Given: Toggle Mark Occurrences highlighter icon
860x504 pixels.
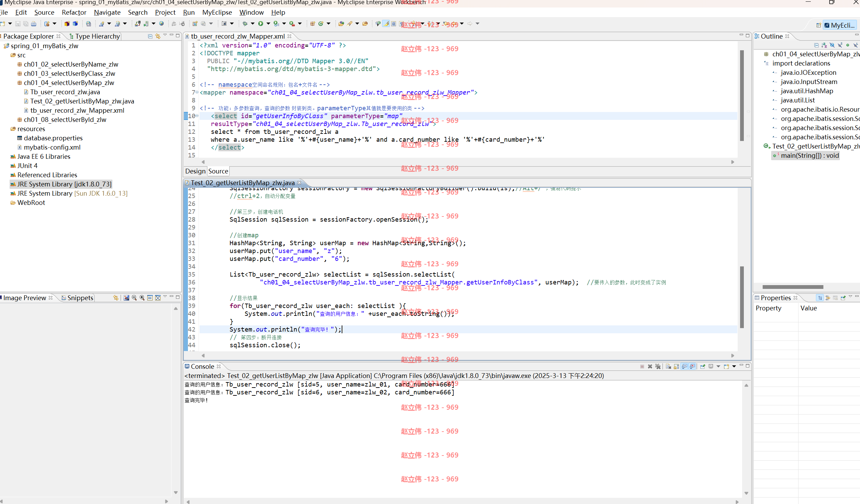Looking at the screenshot, I should tap(386, 24).
